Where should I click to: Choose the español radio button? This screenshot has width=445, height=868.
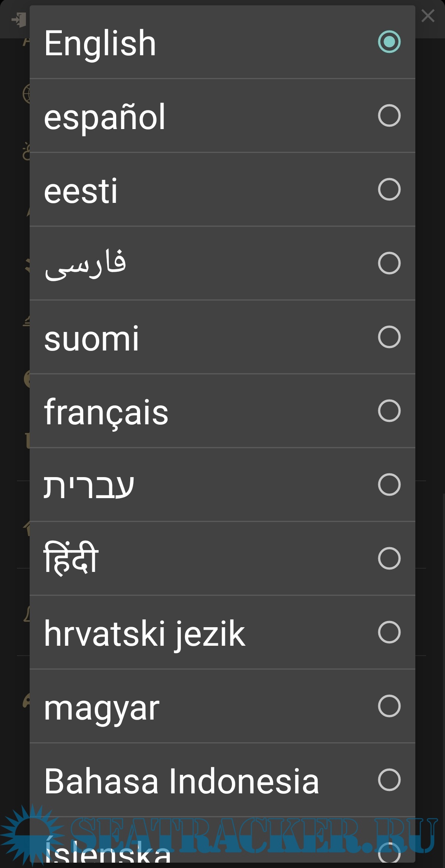[389, 115]
